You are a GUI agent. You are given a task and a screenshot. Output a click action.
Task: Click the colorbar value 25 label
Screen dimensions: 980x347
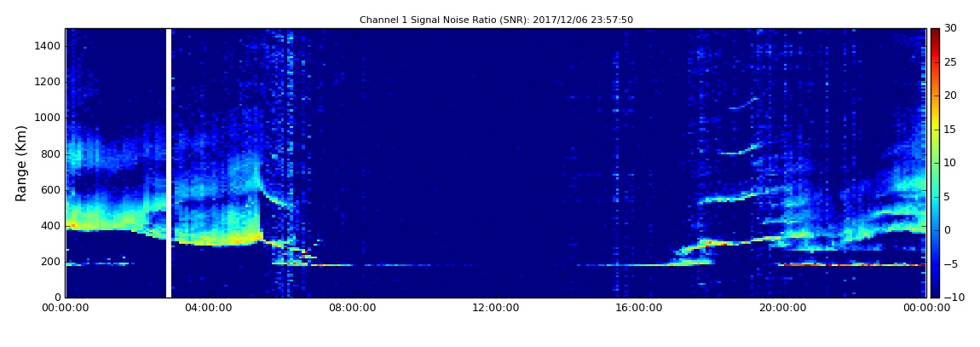[951, 62]
